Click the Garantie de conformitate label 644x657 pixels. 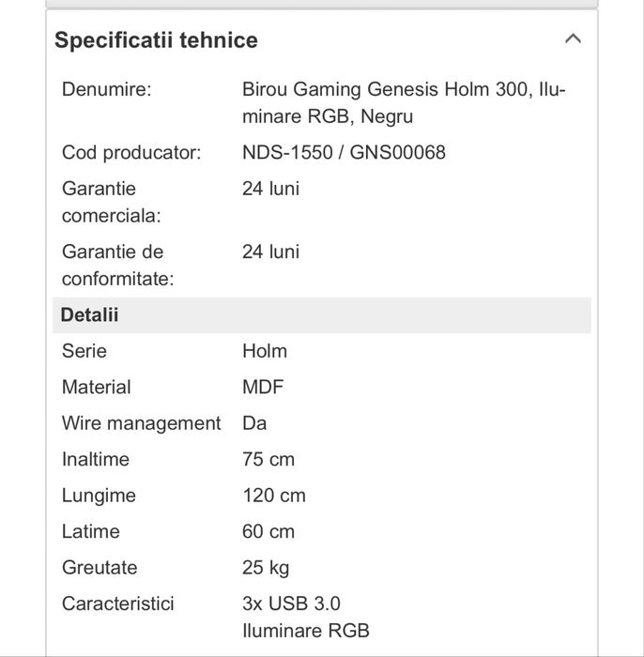tap(117, 266)
